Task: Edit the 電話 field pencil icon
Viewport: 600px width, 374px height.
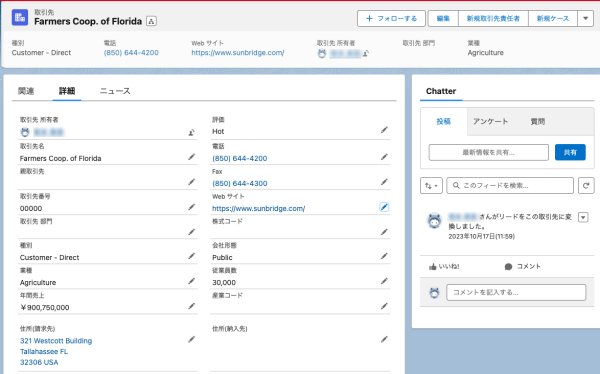Action: pos(384,157)
